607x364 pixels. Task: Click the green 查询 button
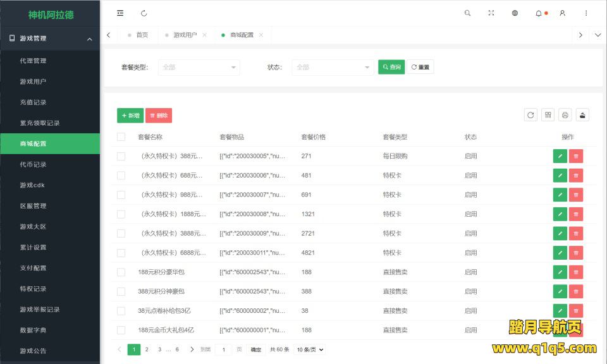(x=391, y=67)
